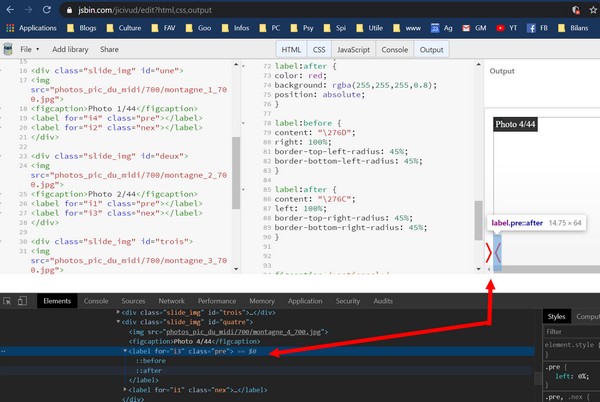
Task: Open the Ag calendar bookmark
Action: (442, 28)
